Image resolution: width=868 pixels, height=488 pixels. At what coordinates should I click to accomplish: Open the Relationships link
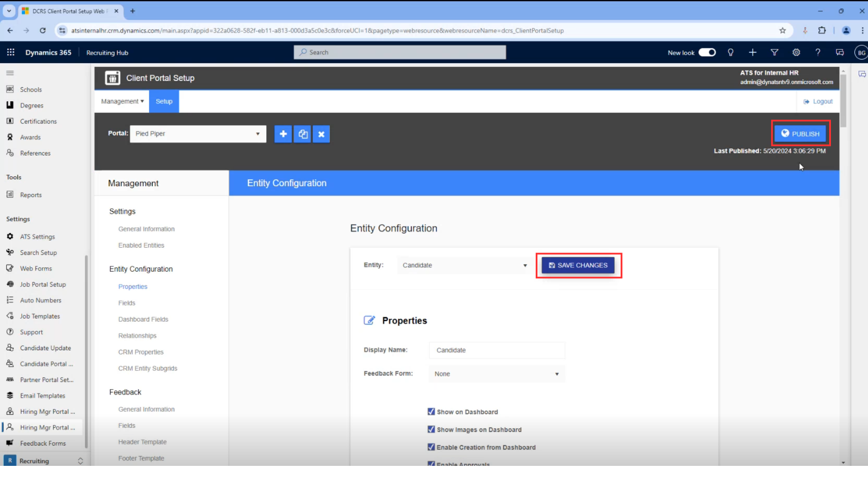137,335
